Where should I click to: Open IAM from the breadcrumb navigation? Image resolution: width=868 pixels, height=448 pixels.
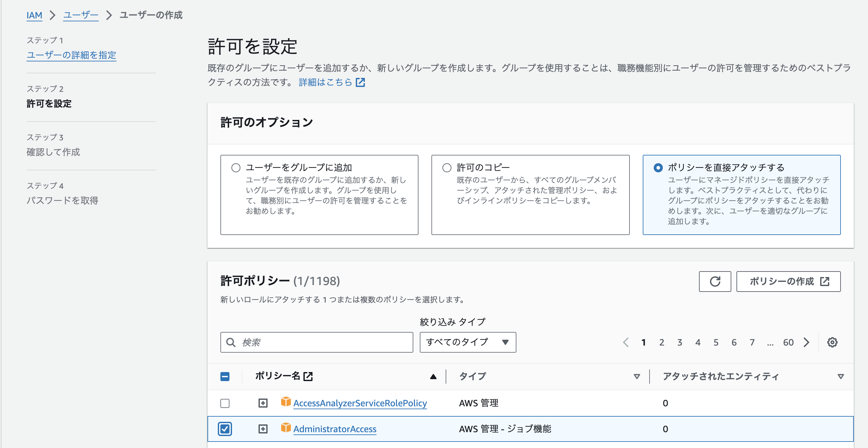34,15
